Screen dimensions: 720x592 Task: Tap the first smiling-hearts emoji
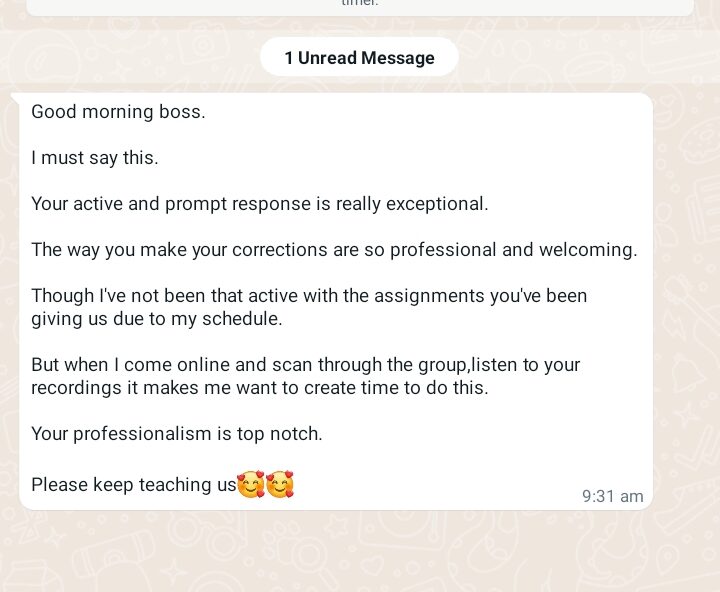[251, 484]
